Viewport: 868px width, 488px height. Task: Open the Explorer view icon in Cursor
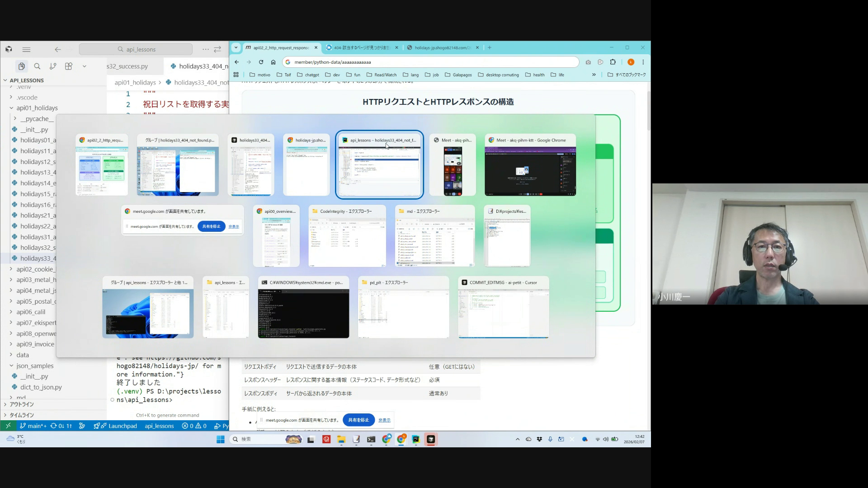[x=21, y=66]
